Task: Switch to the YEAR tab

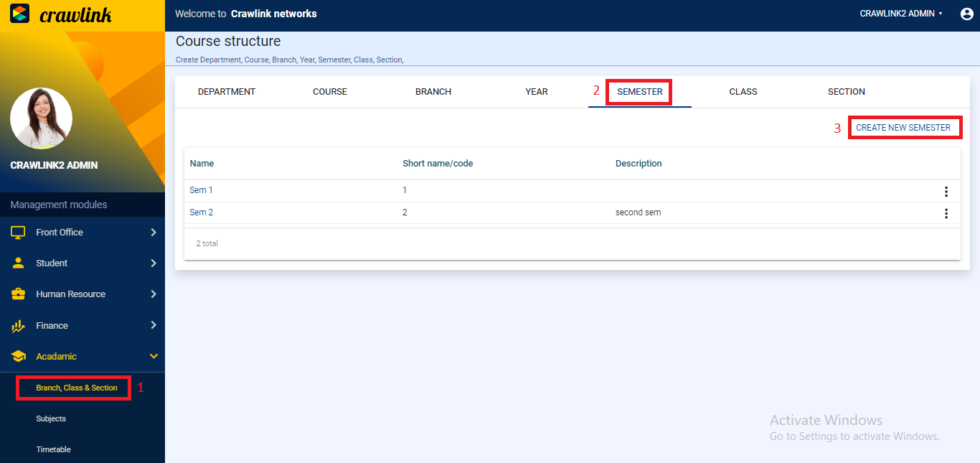Action: [x=537, y=92]
